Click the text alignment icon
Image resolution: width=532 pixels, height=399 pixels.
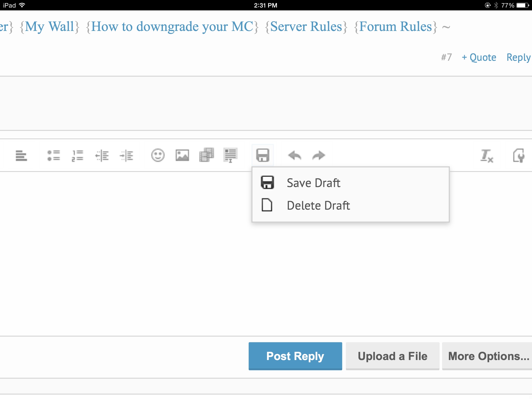(21, 156)
